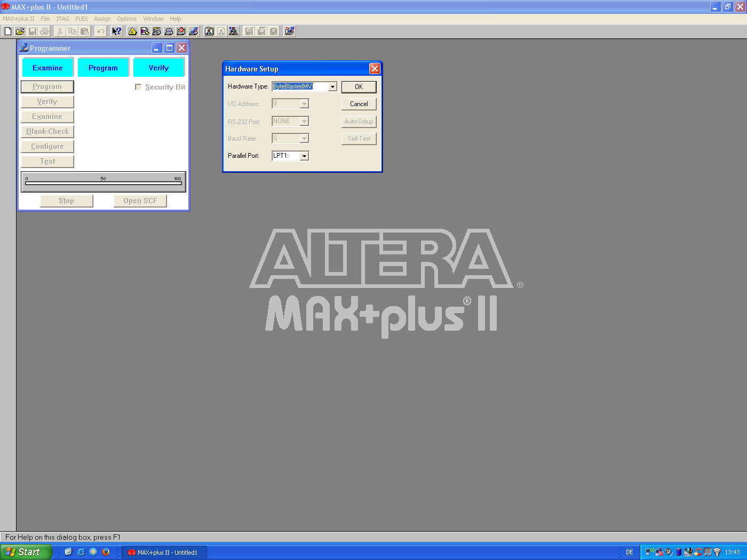Close the Hardware Setup dialog
The height and width of the screenshot is (560, 747).
[x=375, y=69]
